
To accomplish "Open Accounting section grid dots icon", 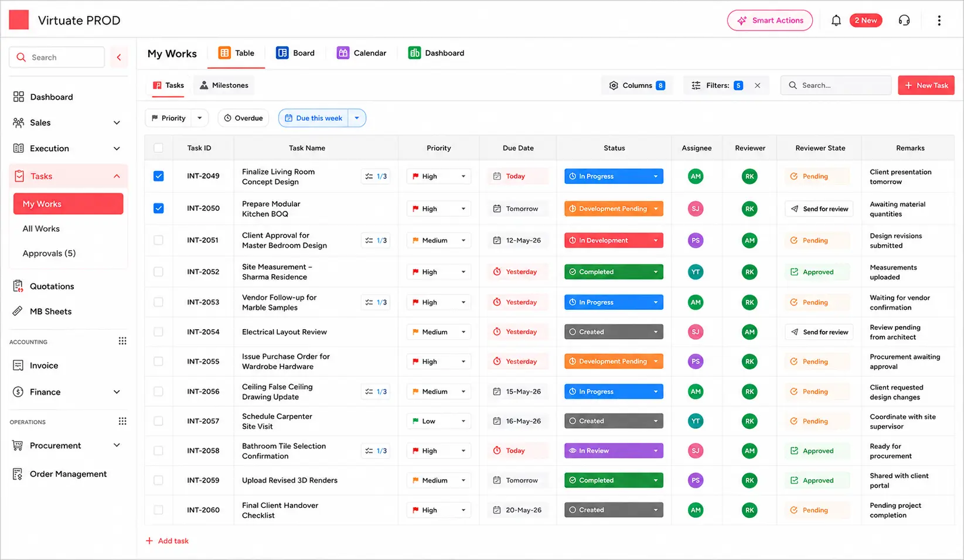I will [122, 342].
